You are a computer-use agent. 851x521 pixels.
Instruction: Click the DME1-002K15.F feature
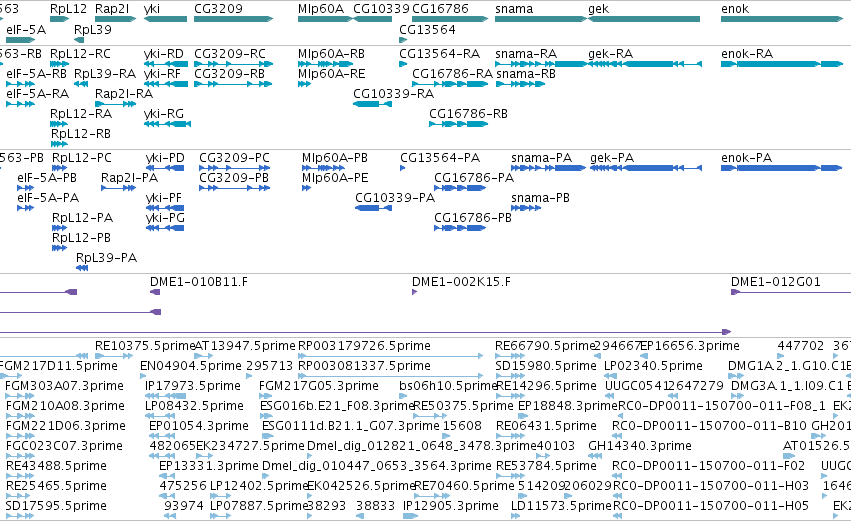pos(415,293)
